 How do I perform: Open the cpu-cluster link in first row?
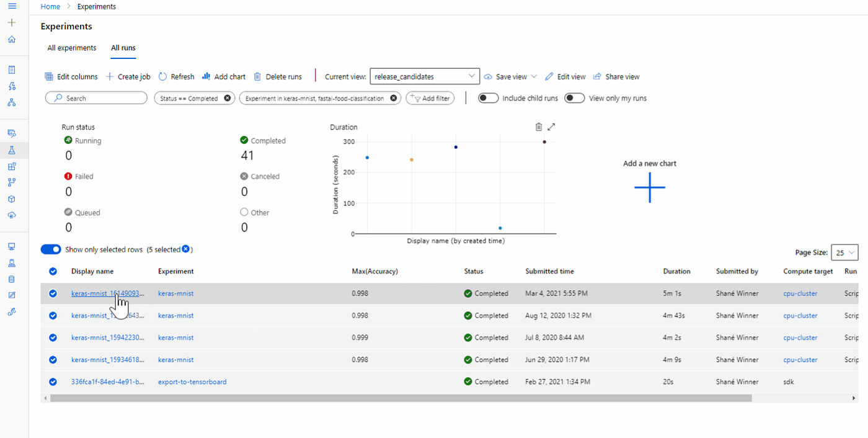click(x=800, y=293)
